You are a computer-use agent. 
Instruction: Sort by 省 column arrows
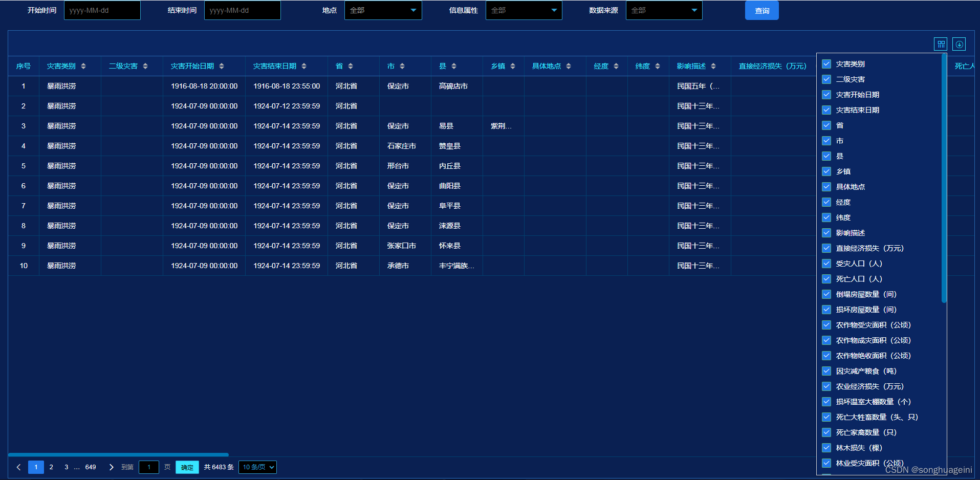point(351,66)
